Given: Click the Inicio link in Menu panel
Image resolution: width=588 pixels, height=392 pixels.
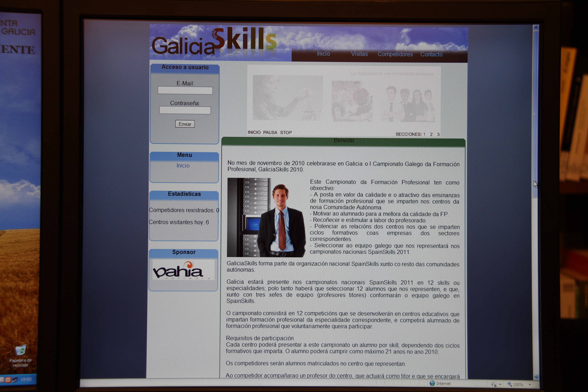Looking at the screenshot, I should 183,165.
